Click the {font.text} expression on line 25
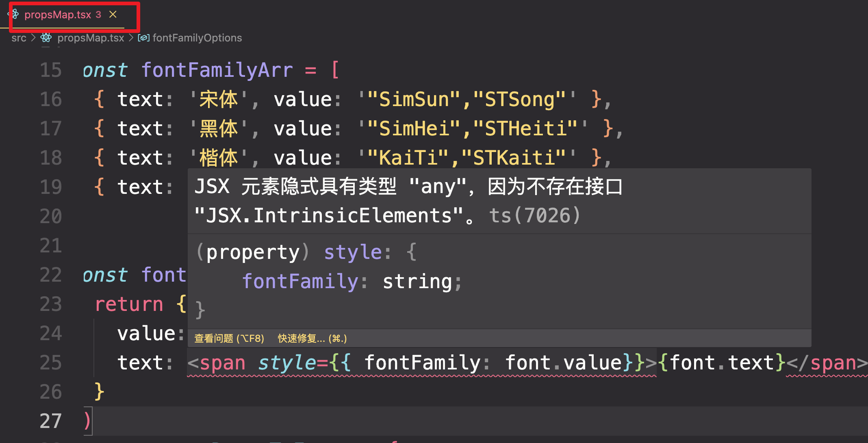 [721, 363]
